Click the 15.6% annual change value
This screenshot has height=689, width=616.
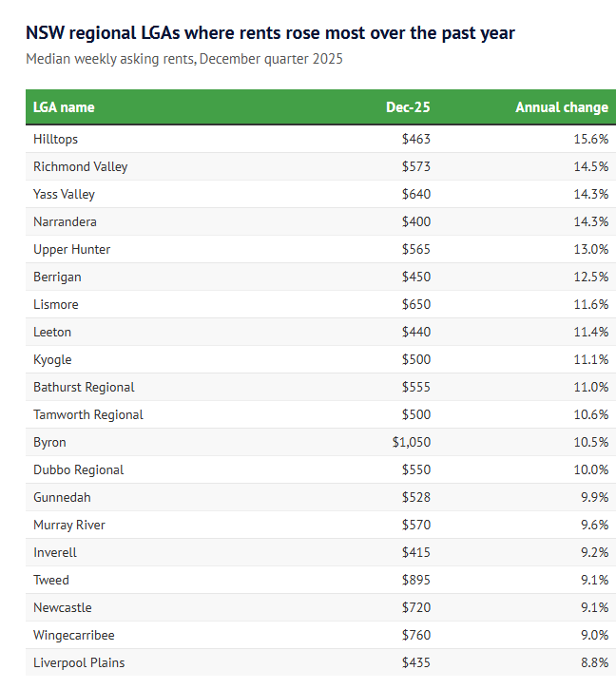[592, 139]
